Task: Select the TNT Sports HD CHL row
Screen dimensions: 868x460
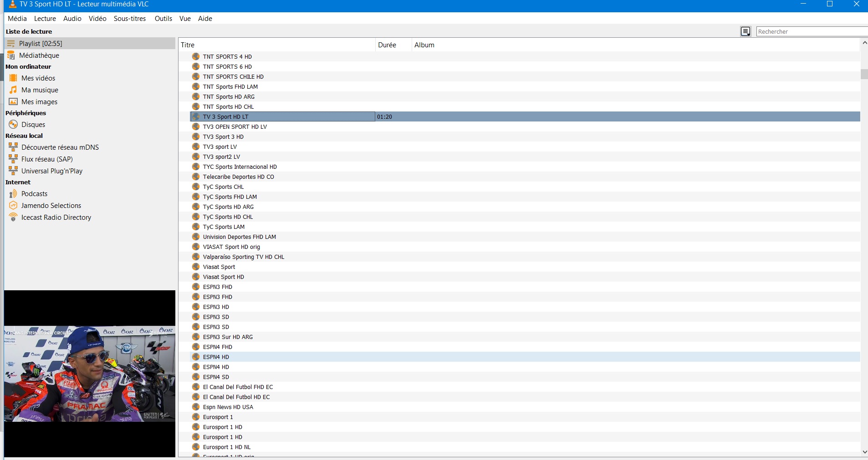Action: [x=525, y=106]
